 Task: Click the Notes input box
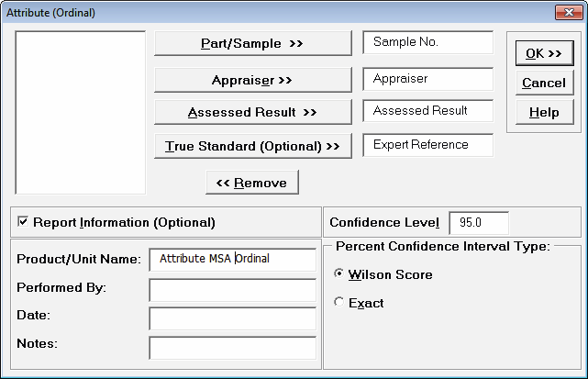232,348
